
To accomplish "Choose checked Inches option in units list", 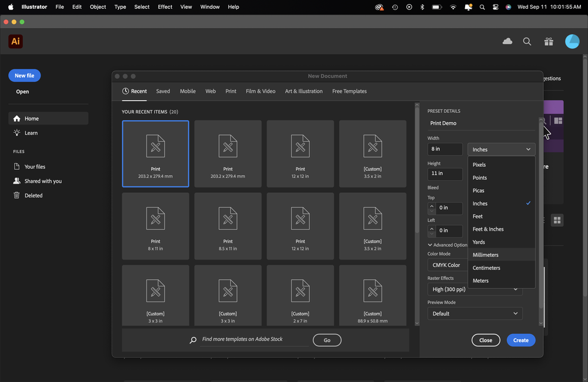I will (502, 203).
